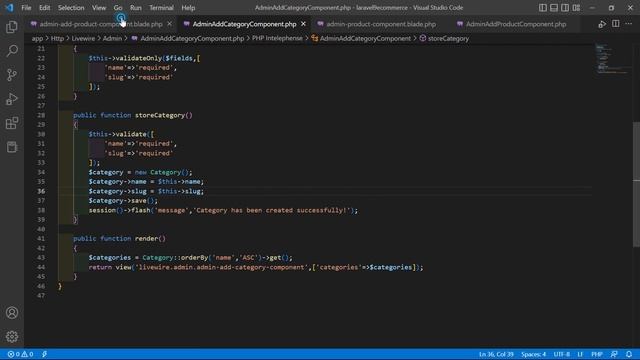Close the admin-add-product-component.blade.php tab
Viewport: 640px width, 360px height.
pos(169,24)
